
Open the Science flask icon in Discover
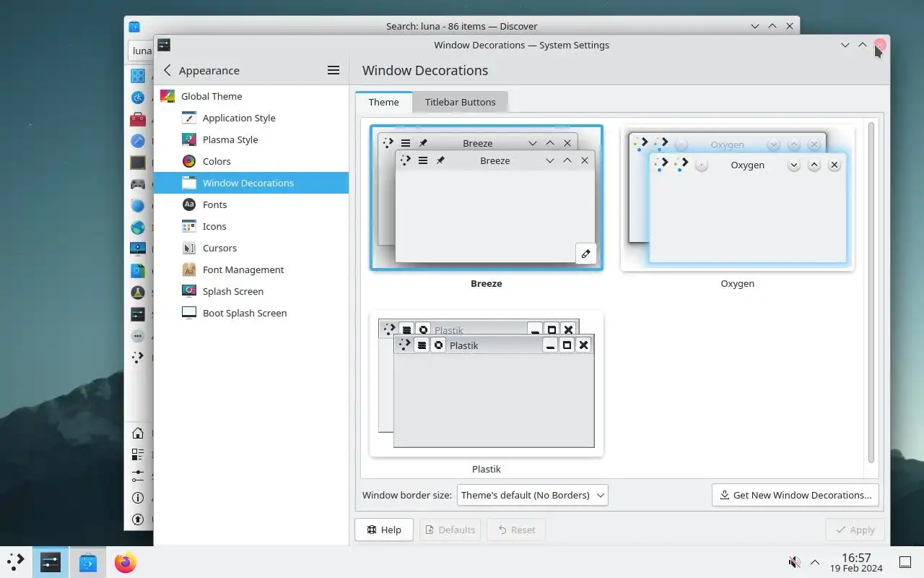pos(138,293)
